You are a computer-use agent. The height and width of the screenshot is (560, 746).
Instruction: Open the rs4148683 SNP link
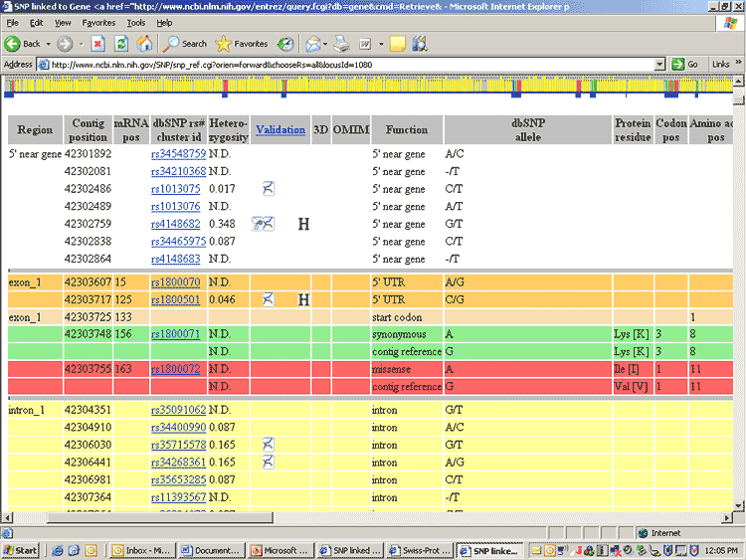(x=175, y=259)
